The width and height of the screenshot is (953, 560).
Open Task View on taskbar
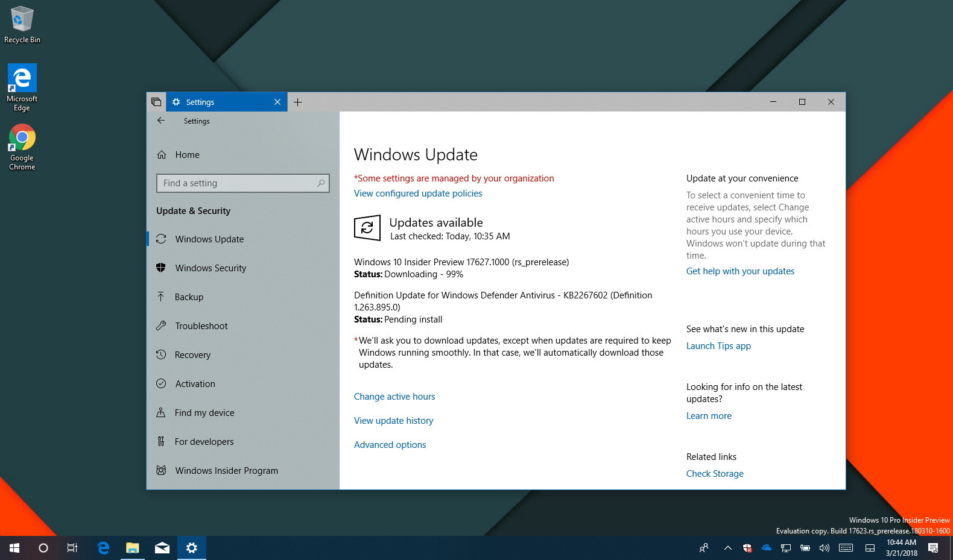pos(72,548)
